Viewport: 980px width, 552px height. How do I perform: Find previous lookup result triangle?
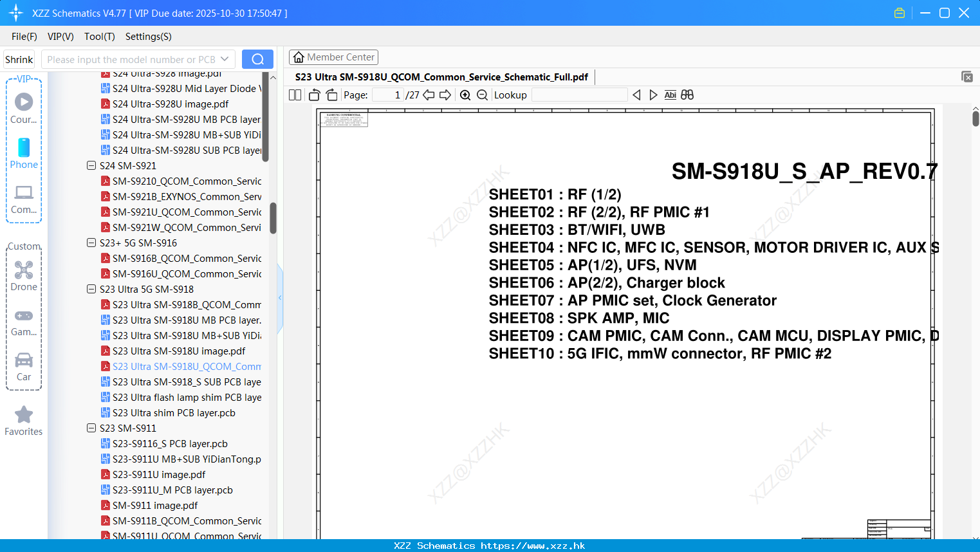(x=636, y=95)
